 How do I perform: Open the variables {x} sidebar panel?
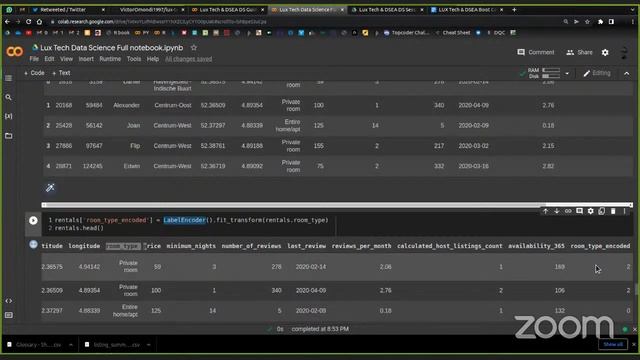9,116
